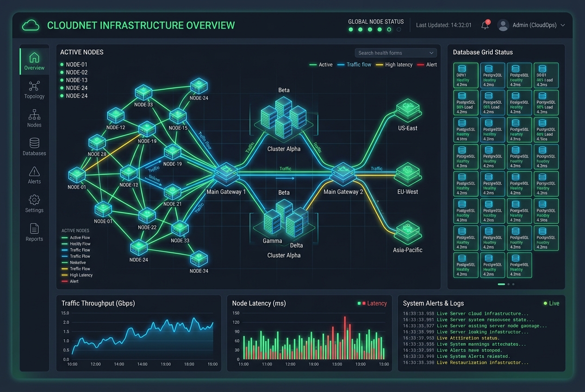Screen dimensions: 585x392
Task: Click the Admin (CloudOps) account name
Action: tap(535, 25)
